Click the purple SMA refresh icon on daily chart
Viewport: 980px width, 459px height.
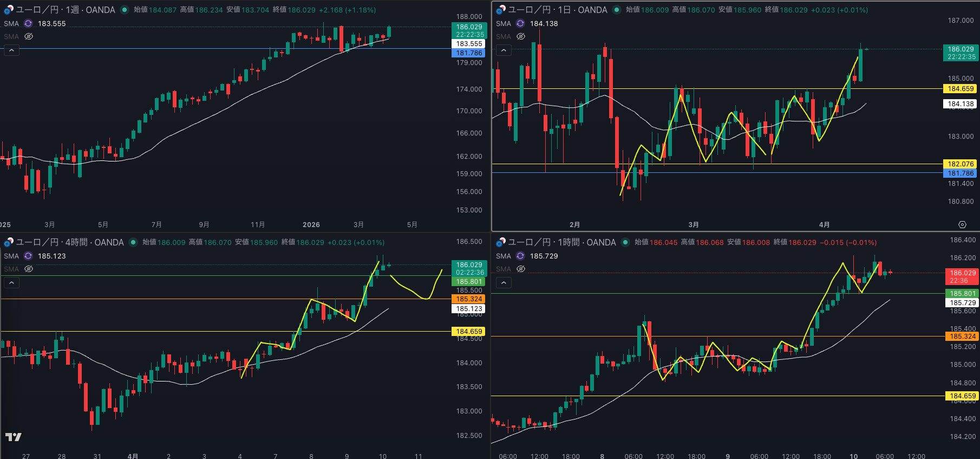tap(520, 24)
